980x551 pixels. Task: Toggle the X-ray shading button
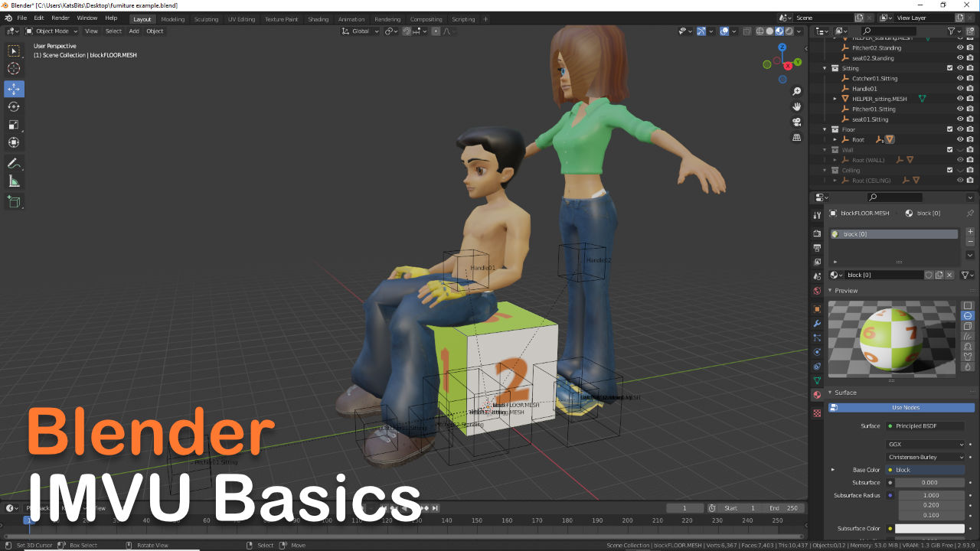point(748,31)
